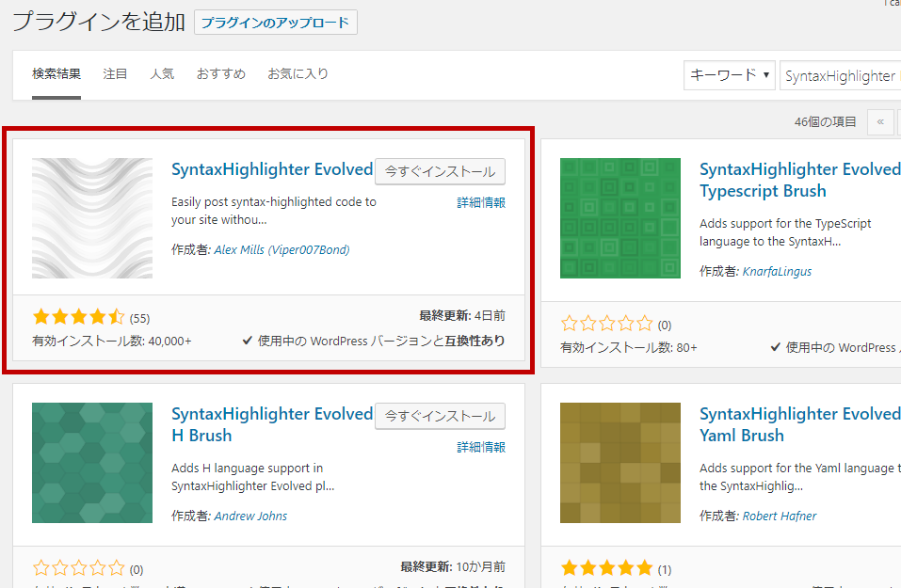Open the お気に入り tab
Screen dimensions: 901x588
(298, 73)
